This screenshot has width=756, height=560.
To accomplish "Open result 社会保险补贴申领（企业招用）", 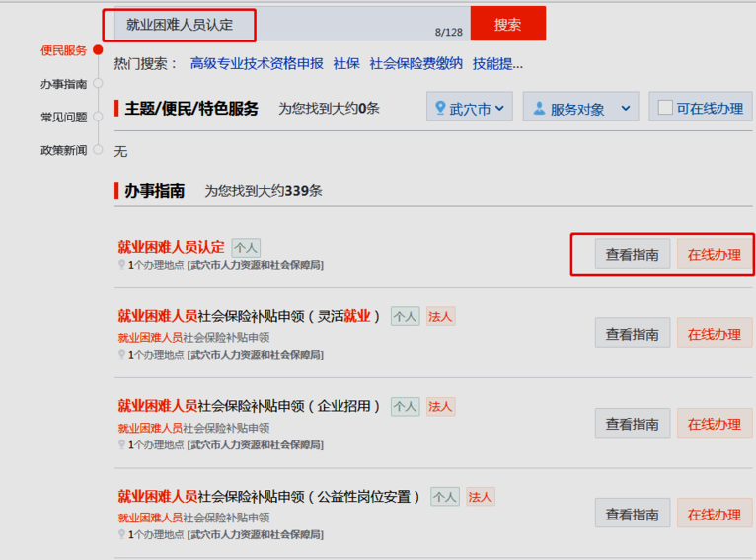I will click(x=249, y=406).
